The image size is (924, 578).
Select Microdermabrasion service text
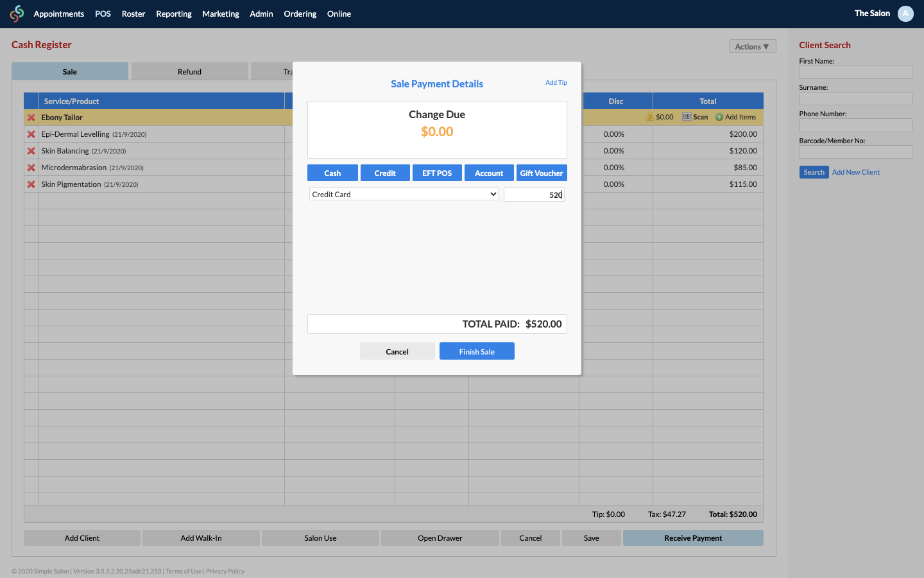coord(74,168)
